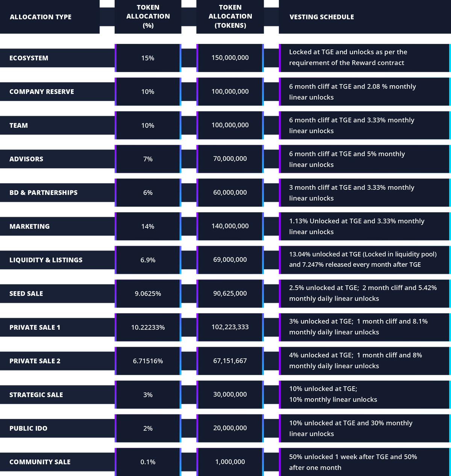The width and height of the screenshot is (451, 476).
Task: Select the 6.71516% percentage cell
Action: coord(148,361)
